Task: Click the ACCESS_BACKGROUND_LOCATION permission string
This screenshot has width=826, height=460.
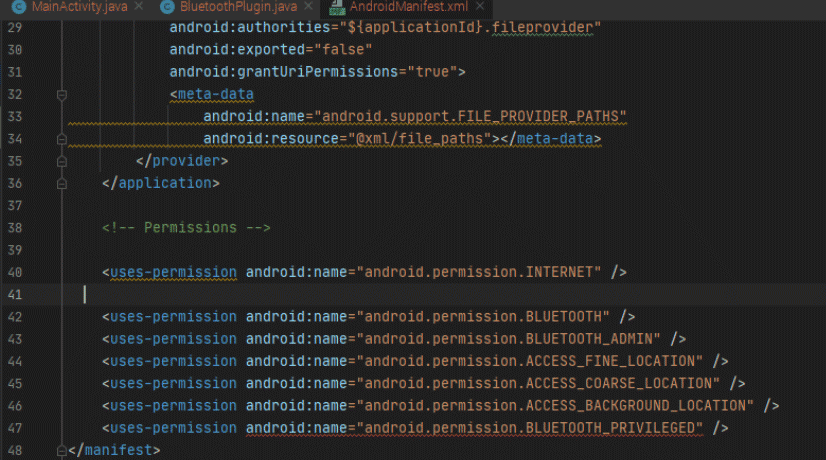Action: pyautogui.click(x=555, y=406)
